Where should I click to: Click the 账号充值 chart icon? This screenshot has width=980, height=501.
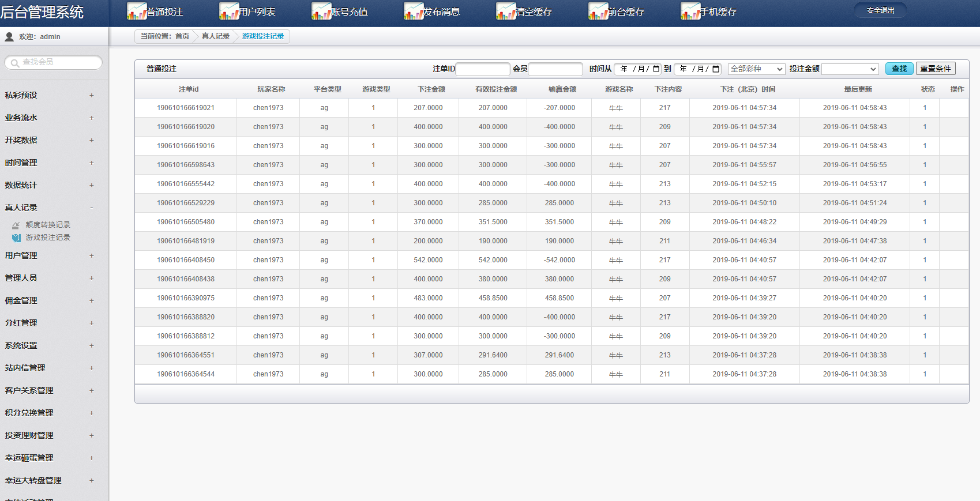point(321,11)
